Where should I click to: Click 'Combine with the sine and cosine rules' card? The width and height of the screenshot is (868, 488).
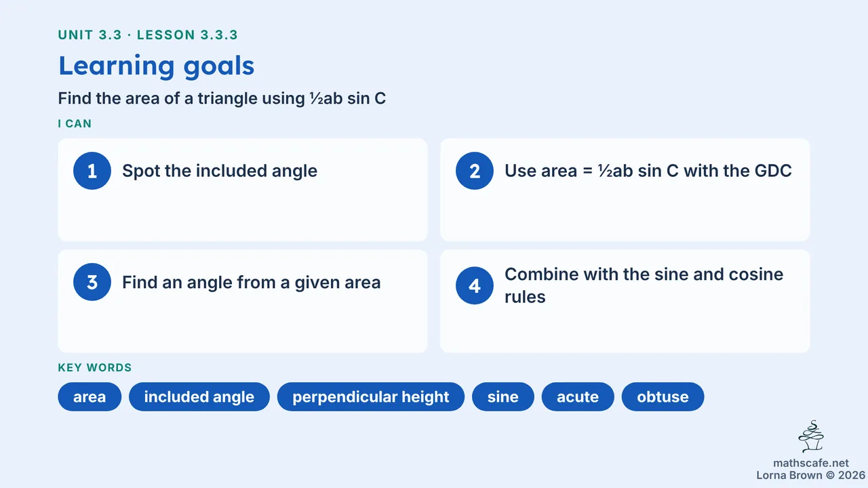[625, 301]
